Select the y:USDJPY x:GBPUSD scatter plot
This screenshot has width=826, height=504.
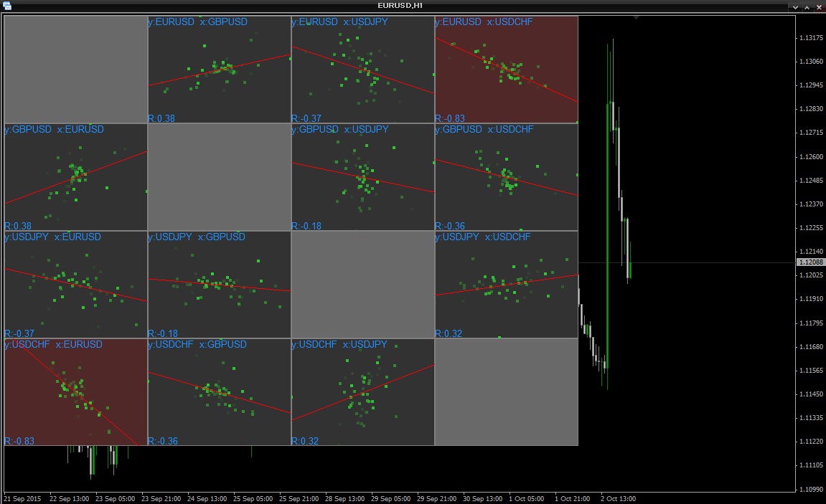[219, 285]
